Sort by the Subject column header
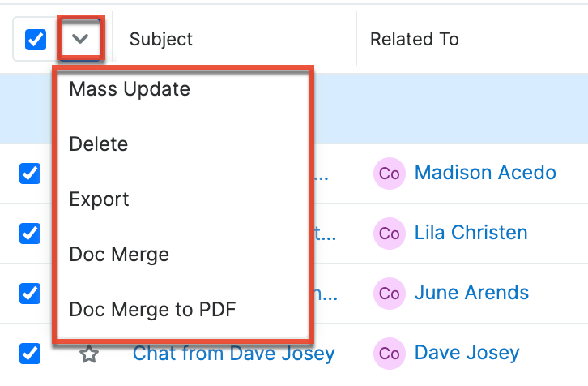588x386 pixels. (x=161, y=39)
